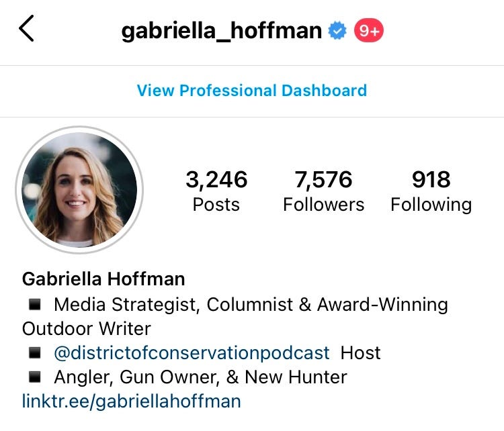Open the 3,246 Posts count
Screen dimensions: 504x431
(x=216, y=191)
